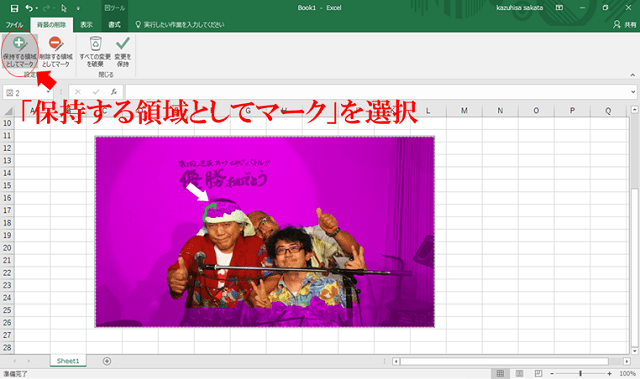Open the ファイル tab
This screenshot has width=640, height=379.
(14, 25)
